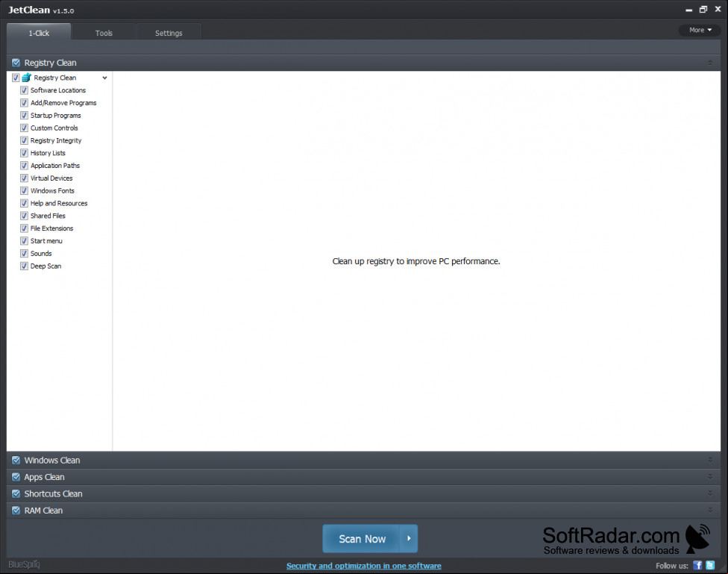Screen dimensions: 728x574
Task: Start scan with Scan Now button
Action: pyautogui.click(x=361, y=539)
